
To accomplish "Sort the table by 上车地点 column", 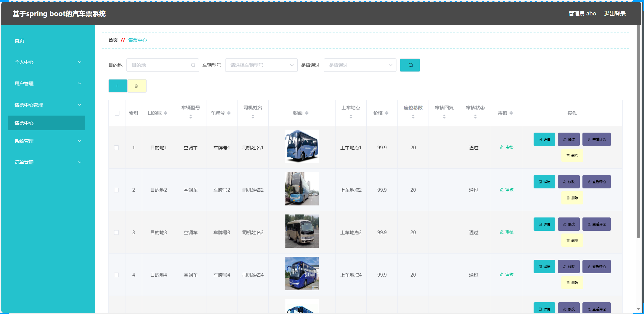I will click(351, 117).
